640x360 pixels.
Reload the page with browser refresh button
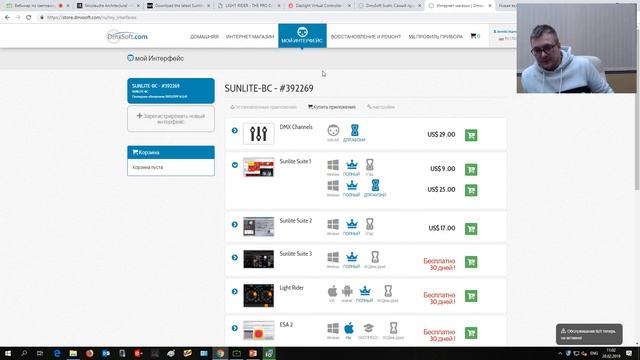pos(29,18)
